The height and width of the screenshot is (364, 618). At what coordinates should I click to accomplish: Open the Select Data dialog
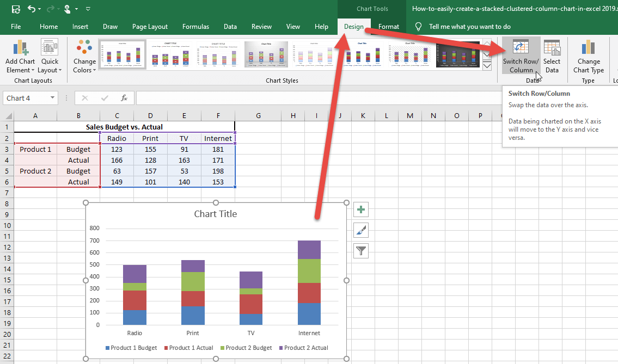[x=552, y=56]
